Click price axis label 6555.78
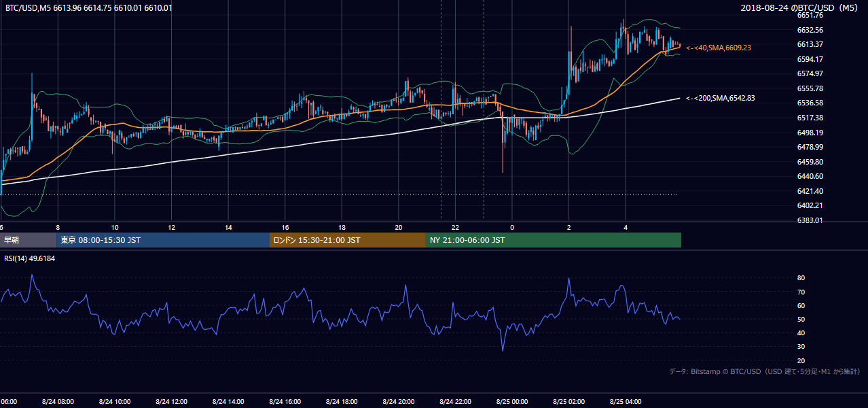Screen dimensions: 868x408 coord(810,88)
